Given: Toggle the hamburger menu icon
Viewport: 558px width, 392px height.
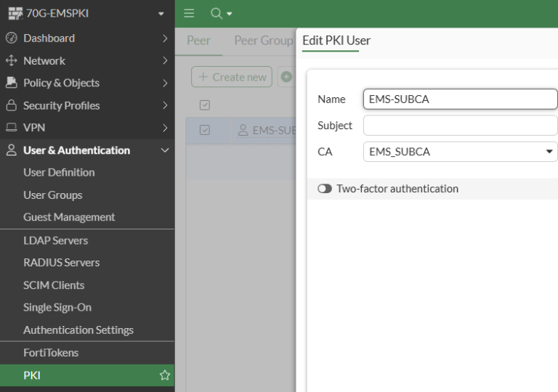Looking at the screenshot, I should pyautogui.click(x=189, y=14).
